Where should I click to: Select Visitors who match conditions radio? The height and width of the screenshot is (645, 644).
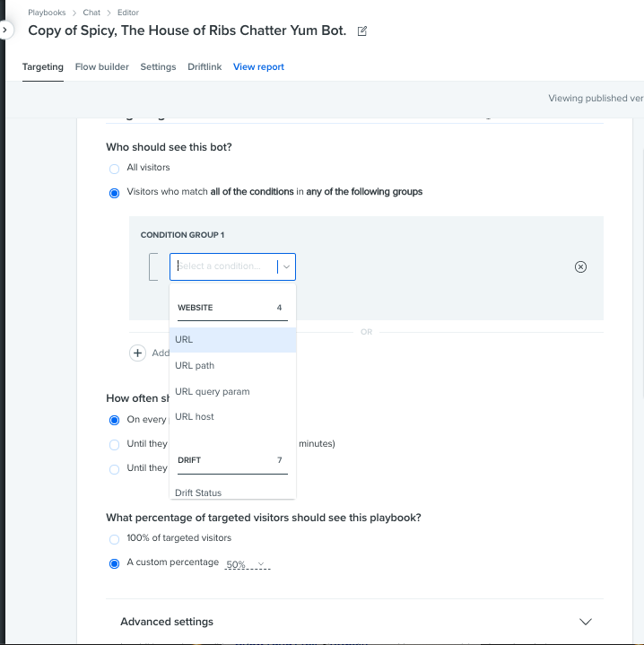click(x=114, y=193)
